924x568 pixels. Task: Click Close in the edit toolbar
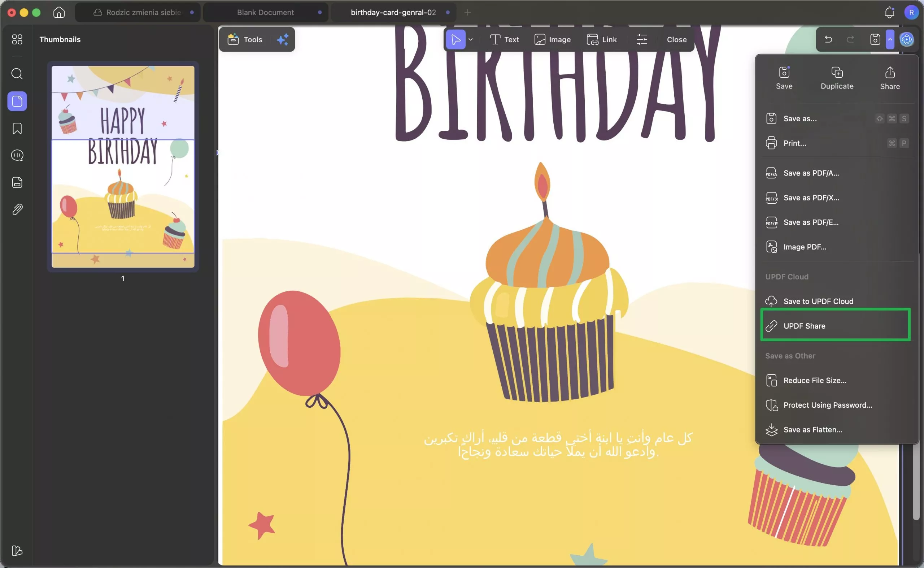point(676,39)
